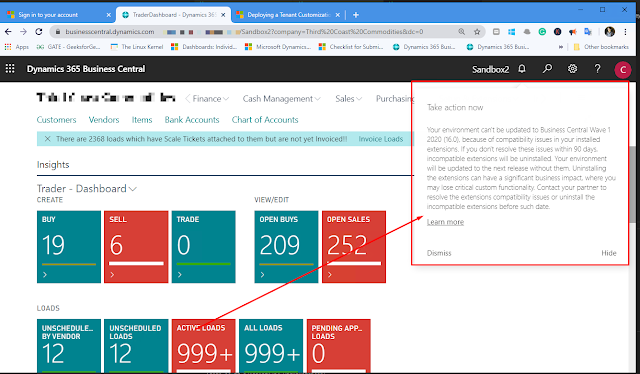Open the OPEN SALES tile chevron
Viewport: 640px width, 374px height.
(330, 275)
